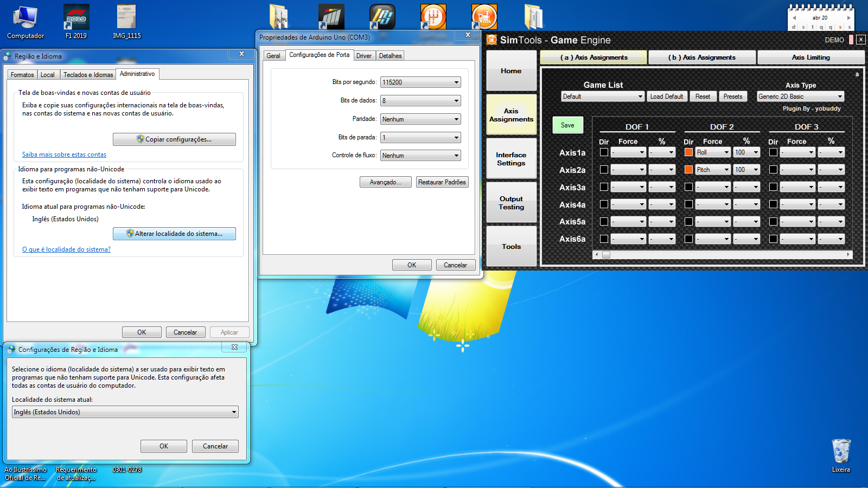This screenshot has width=868, height=488.
Task: Open the Lixeira recycle bin
Action: pyautogui.click(x=841, y=456)
